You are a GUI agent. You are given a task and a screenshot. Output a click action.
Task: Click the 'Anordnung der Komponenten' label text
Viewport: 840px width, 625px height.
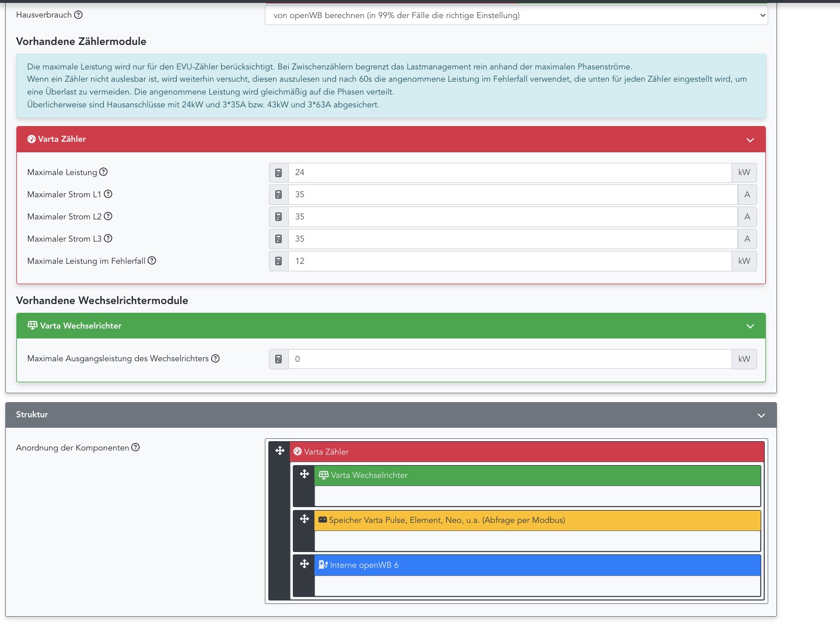click(72, 448)
